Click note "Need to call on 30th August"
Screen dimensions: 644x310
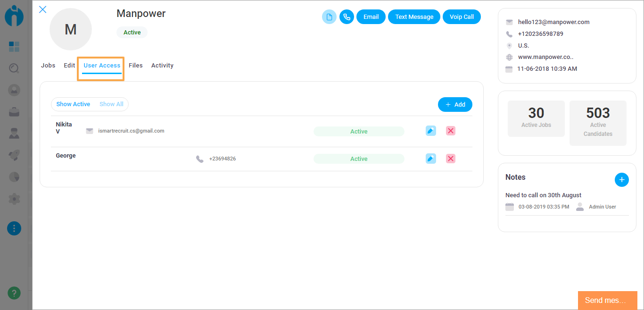(x=543, y=195)
